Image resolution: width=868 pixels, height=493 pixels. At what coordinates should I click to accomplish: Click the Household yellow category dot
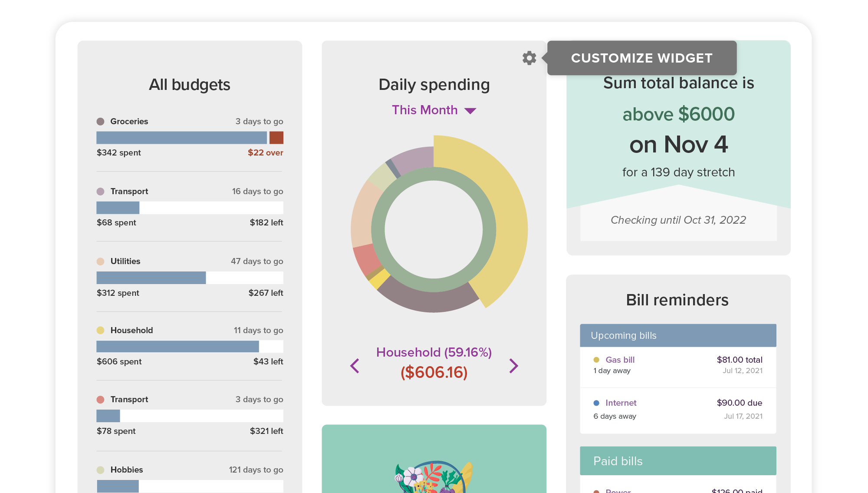[100, 331]
